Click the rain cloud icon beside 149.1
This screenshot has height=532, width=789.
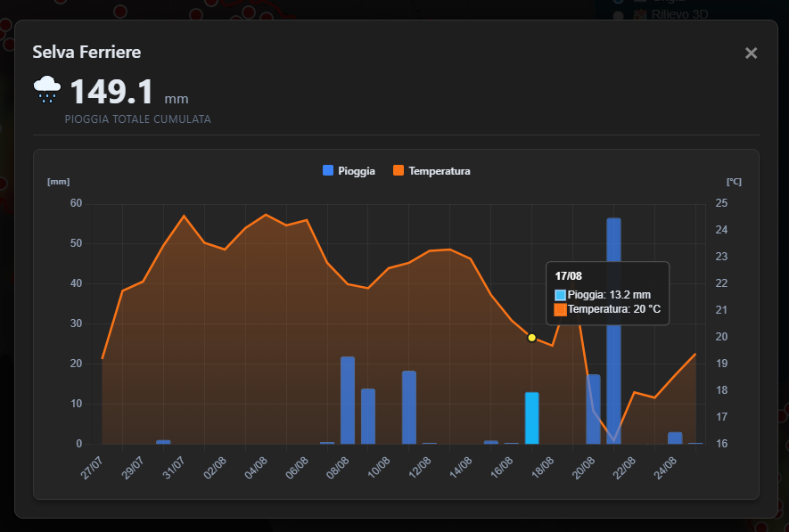pos(46,89)
